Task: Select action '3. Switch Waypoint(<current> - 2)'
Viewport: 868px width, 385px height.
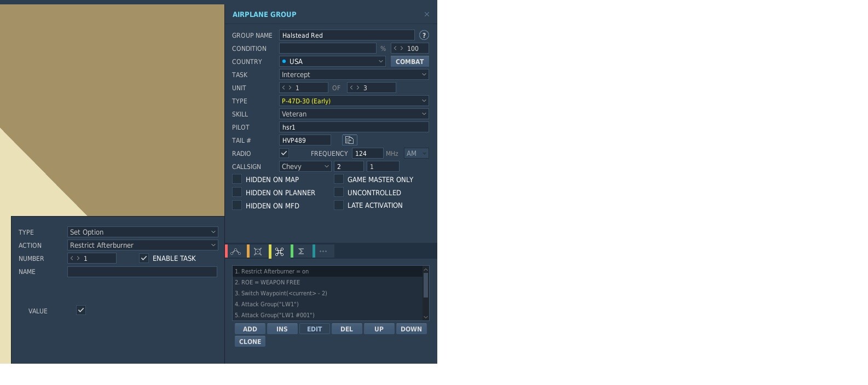Action: 327,293
